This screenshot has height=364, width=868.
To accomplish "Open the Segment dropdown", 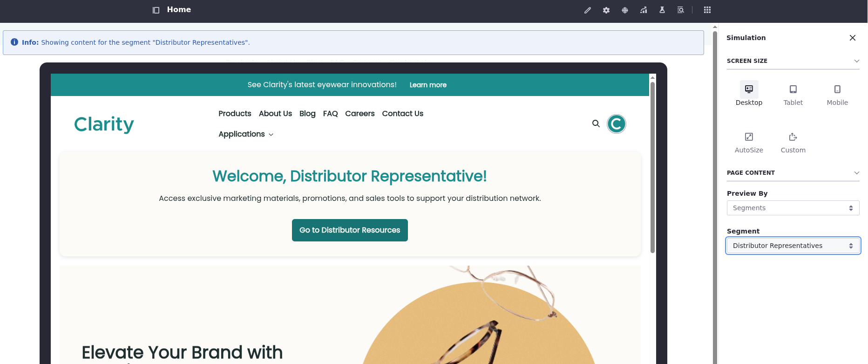I will [793, 246].
